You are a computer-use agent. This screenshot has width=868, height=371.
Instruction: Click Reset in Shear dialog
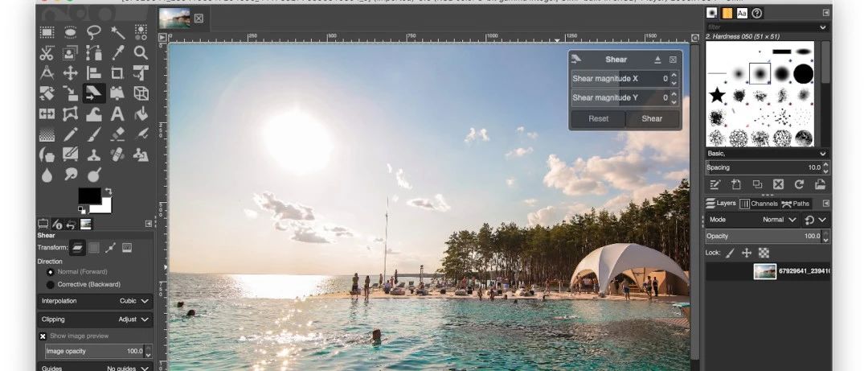(x=599, y=118)
